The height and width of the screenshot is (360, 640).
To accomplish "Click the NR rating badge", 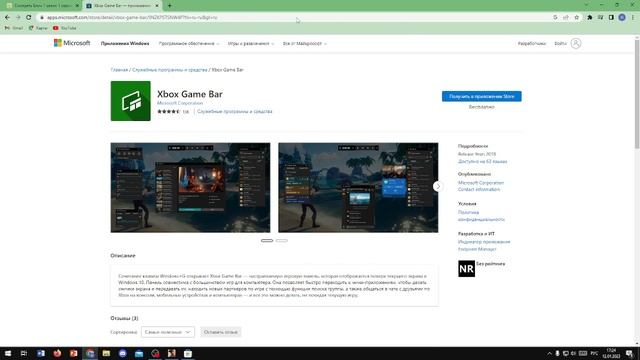I will tap(467, 269).
